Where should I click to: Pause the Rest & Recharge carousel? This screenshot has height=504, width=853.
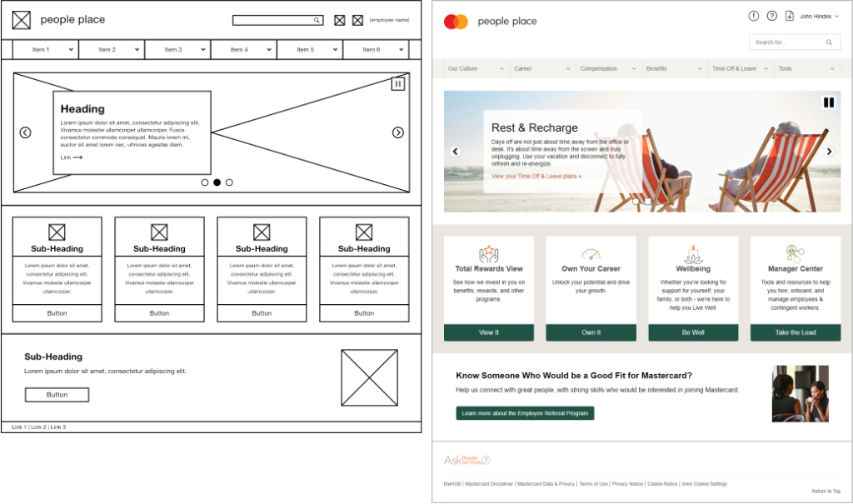click(x=829, y=102)
